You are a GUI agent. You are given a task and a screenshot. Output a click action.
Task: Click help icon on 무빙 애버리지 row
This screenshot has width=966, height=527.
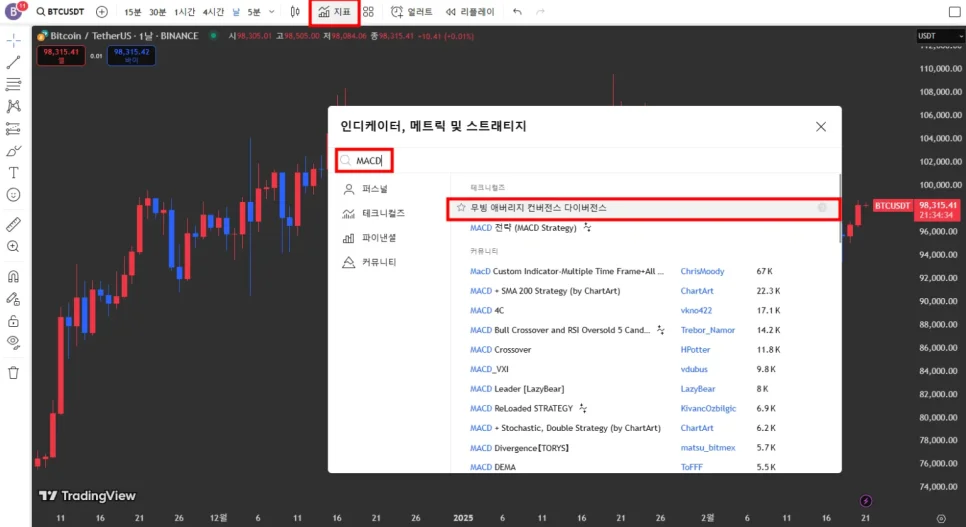pyautogui.click(x=822, y=208)
